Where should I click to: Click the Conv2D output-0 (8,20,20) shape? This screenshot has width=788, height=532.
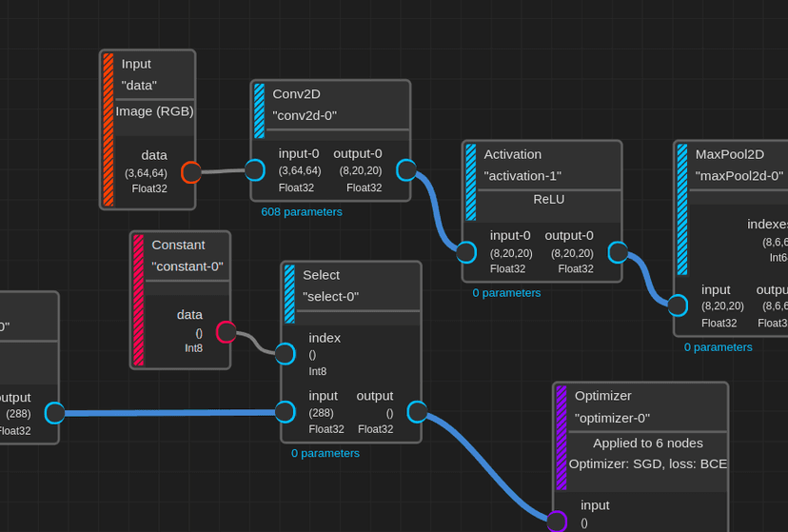(361, 170)
